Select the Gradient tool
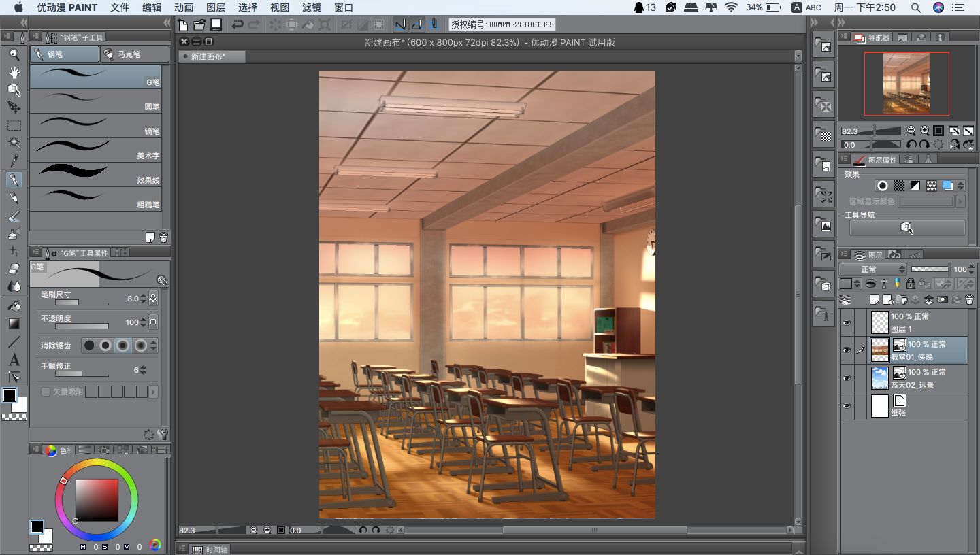This screenshot has width=980, height=555. (14, 324)
